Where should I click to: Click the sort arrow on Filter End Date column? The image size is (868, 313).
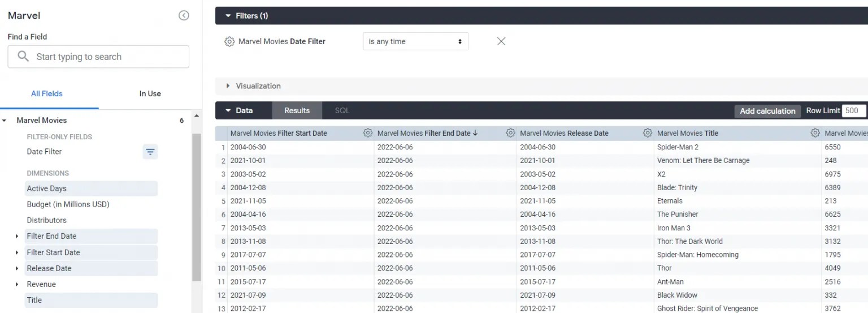coord(475,133)
